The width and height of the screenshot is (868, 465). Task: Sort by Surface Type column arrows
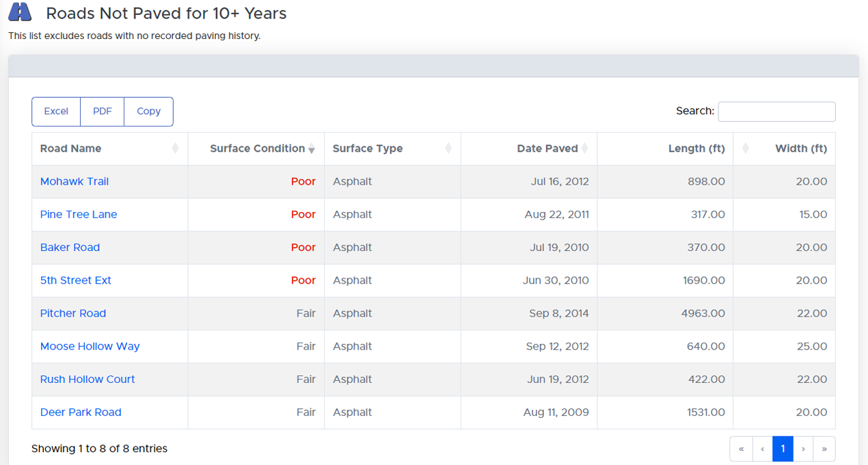tap(448, 148)
